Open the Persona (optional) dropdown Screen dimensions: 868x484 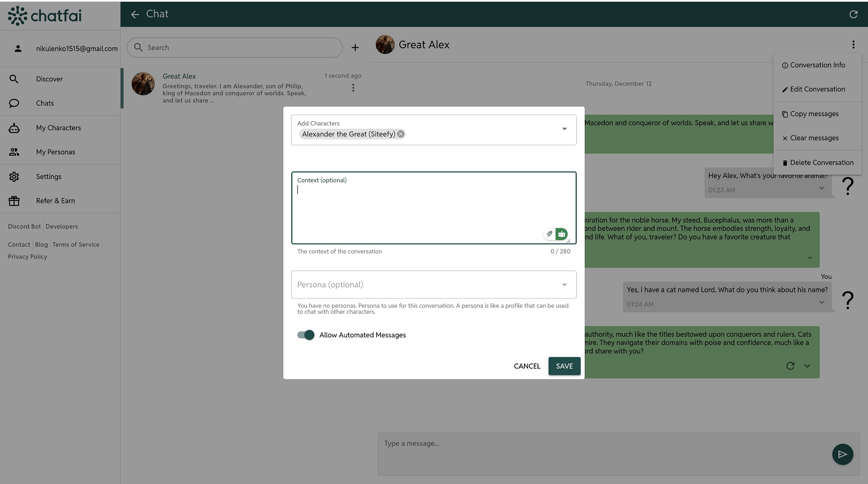coord(564,284)
